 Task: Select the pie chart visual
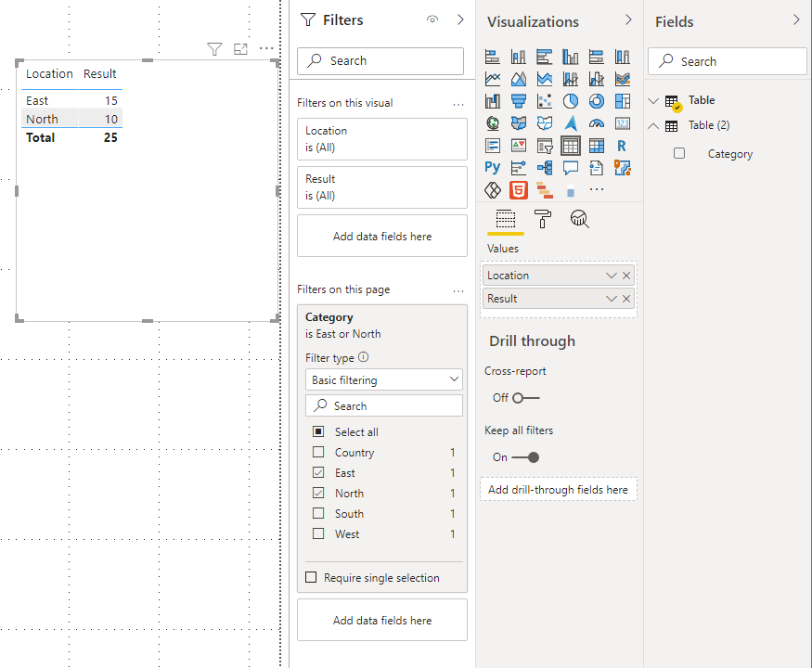(x=571, y=101)
